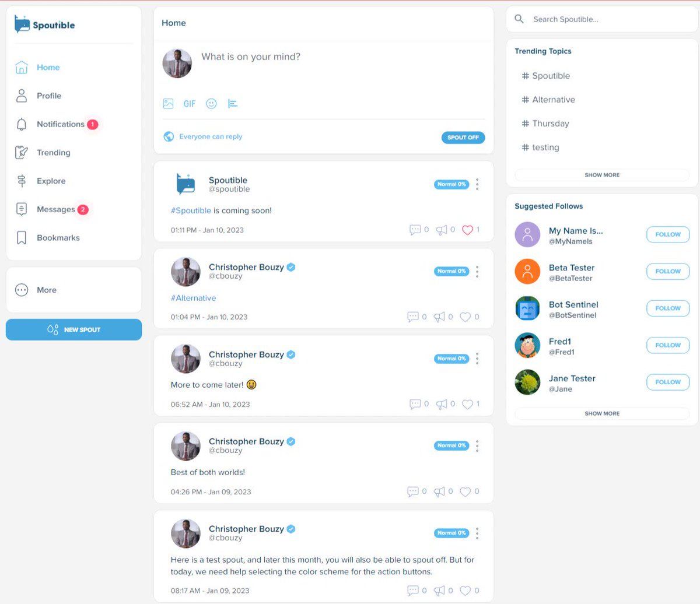Open the emoji picker in composer
The height and width of the screenshot is (604, 700).
pos(211,104)
